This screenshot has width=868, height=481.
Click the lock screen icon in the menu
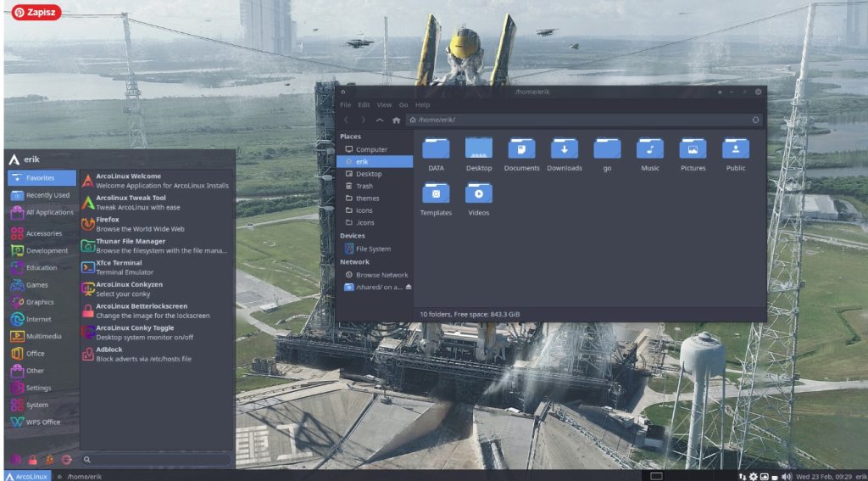(x=33, y=459)
